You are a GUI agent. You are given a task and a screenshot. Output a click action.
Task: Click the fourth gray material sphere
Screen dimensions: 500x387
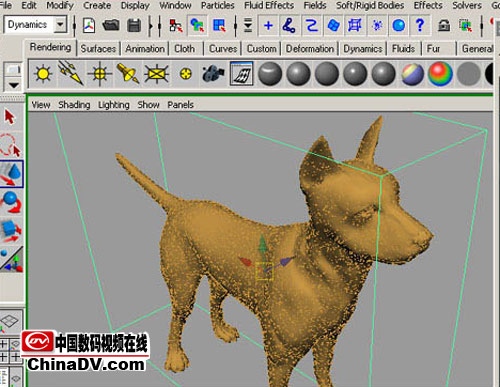[355, 74]
